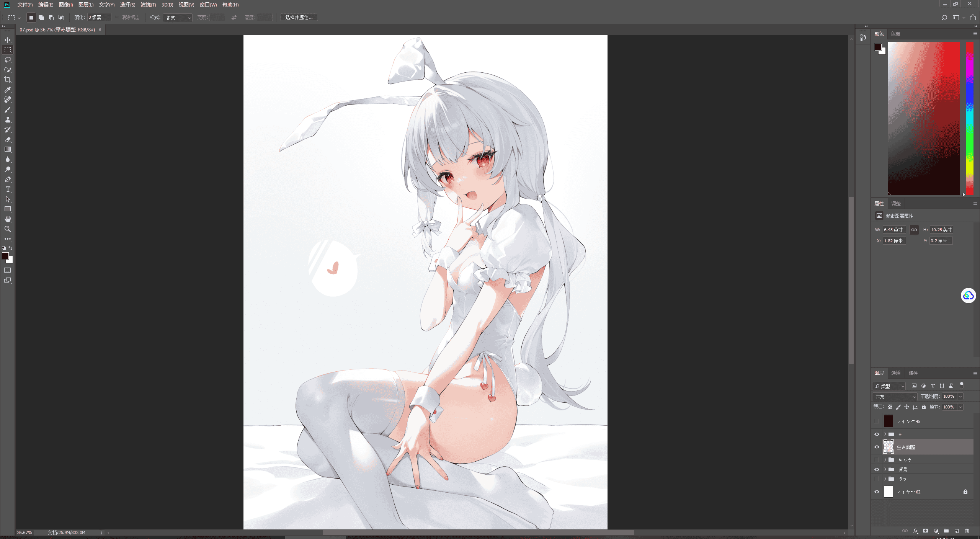980x539 pixels.
Task: Show the レイヤー45 layer
Action: pyautogui.click(x=877, y=421)
